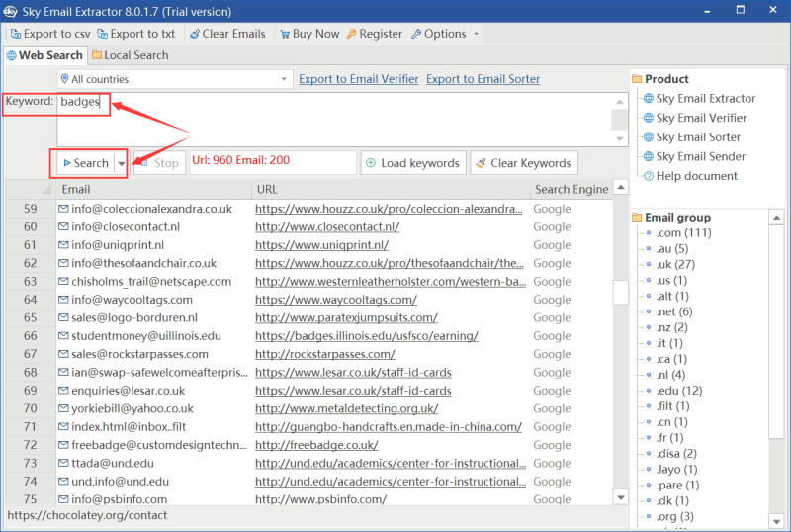Open the Help document item
The height and width of the screenshot is (532, 791).
[x=696, y=176]
